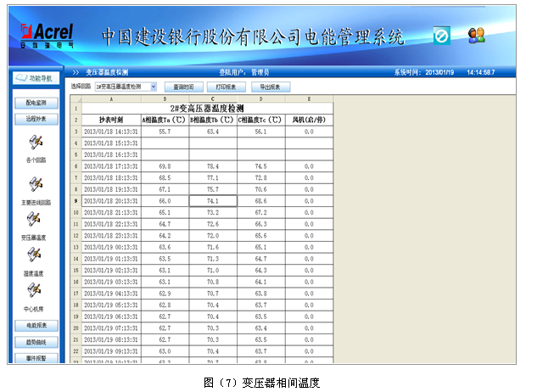Select fan value 0.0 in 14:13:31 row
Screen dimensions: 554x392
tap(309, 132)
